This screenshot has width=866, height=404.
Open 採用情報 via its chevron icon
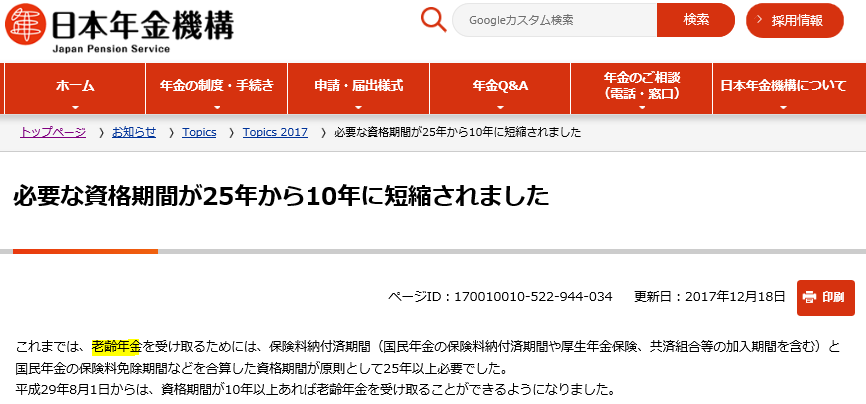(x=760, y=20)
